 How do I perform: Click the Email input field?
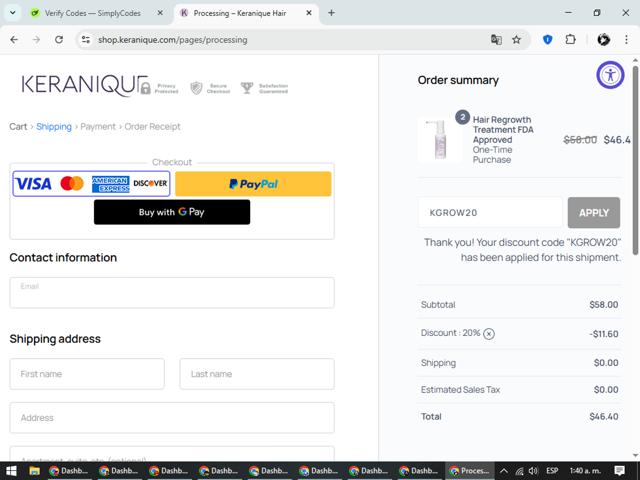click(x=172, y=293)
